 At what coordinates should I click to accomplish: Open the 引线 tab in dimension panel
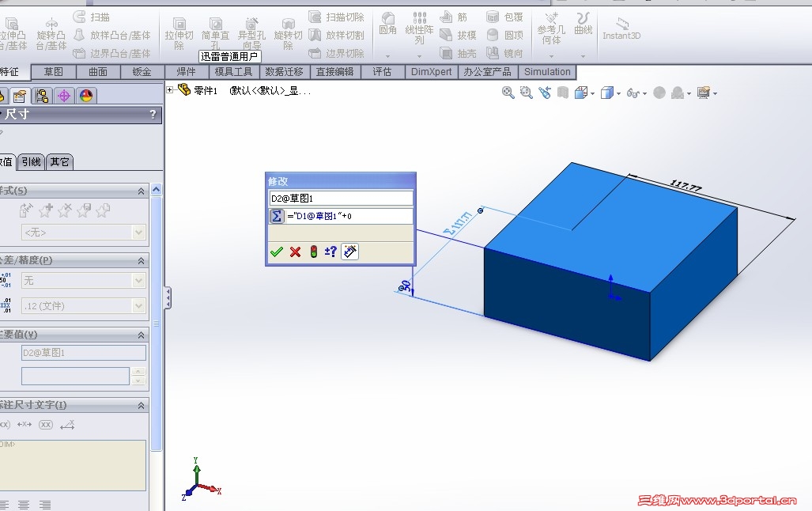coord(31,162)
